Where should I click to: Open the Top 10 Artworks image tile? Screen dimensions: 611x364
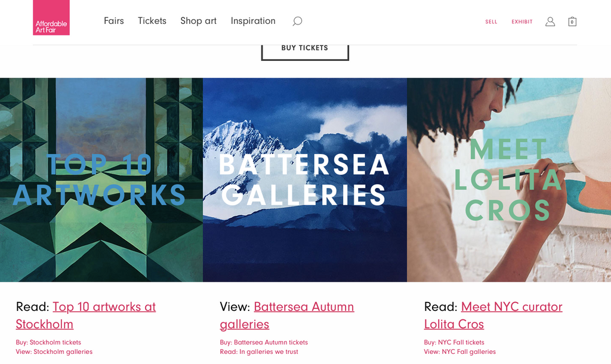point(101,180)
